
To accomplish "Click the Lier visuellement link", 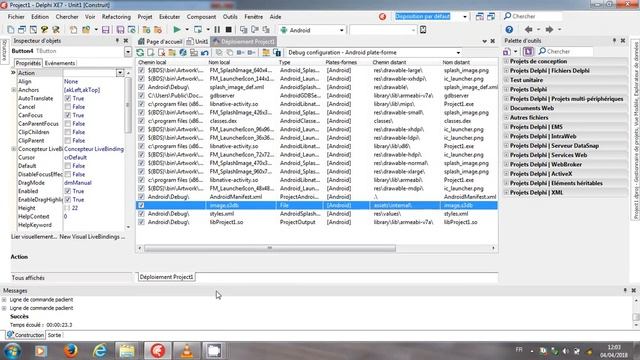I will click(33, 237).
